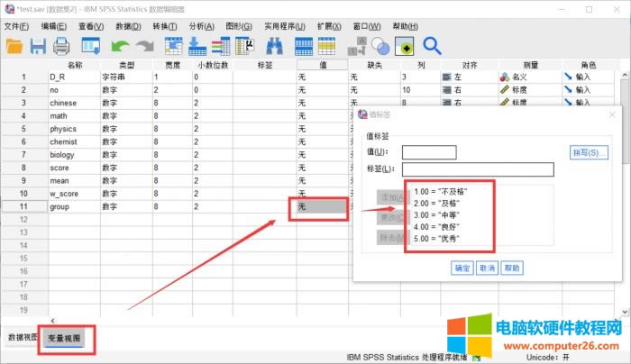This screenshot has width=631, height=364.
Task: Click 确定 in the value labels dialog
Action: pos(462,268)
